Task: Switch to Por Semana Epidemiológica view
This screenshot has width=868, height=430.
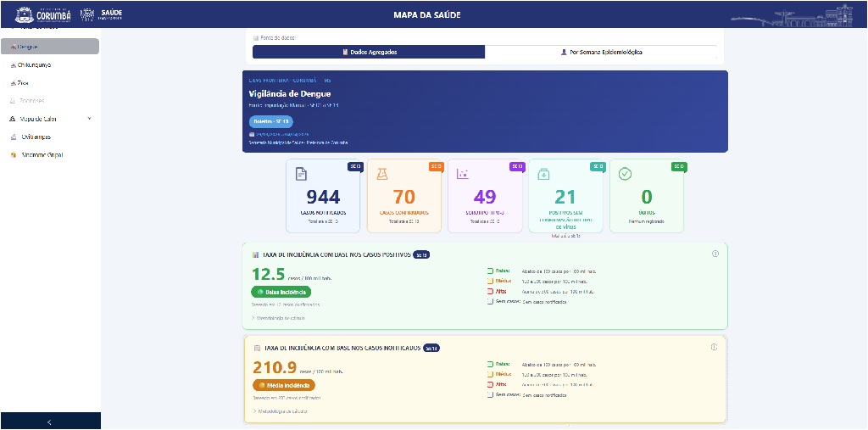Action: point(601,52)
